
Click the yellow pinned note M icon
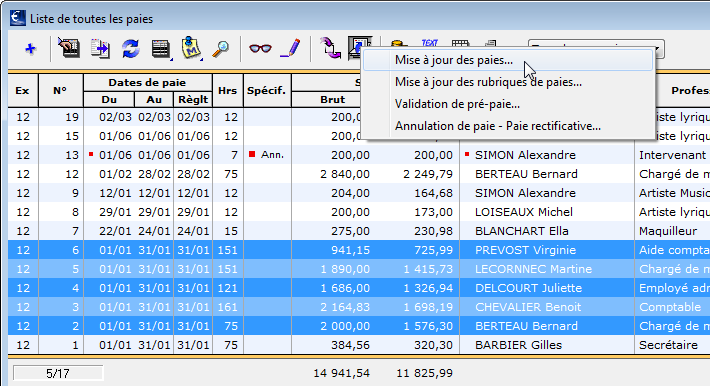[191, 48]
